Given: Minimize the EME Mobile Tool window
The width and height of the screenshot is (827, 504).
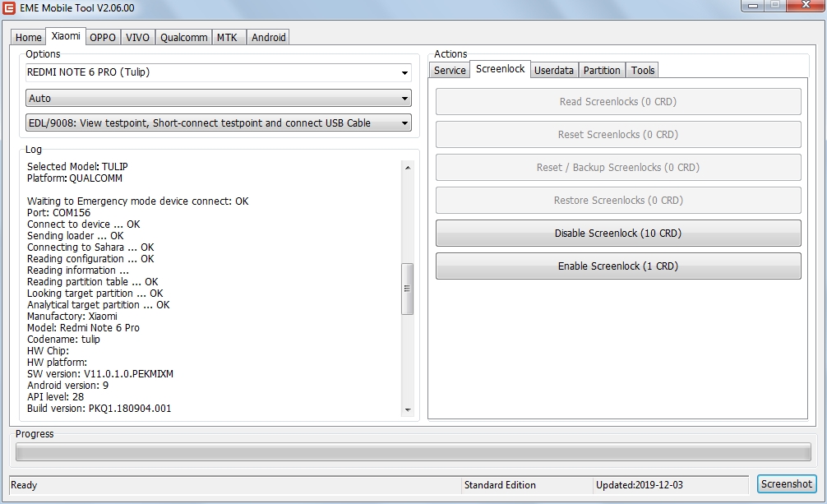Looking at the screenshot, I should coord(753,5).
